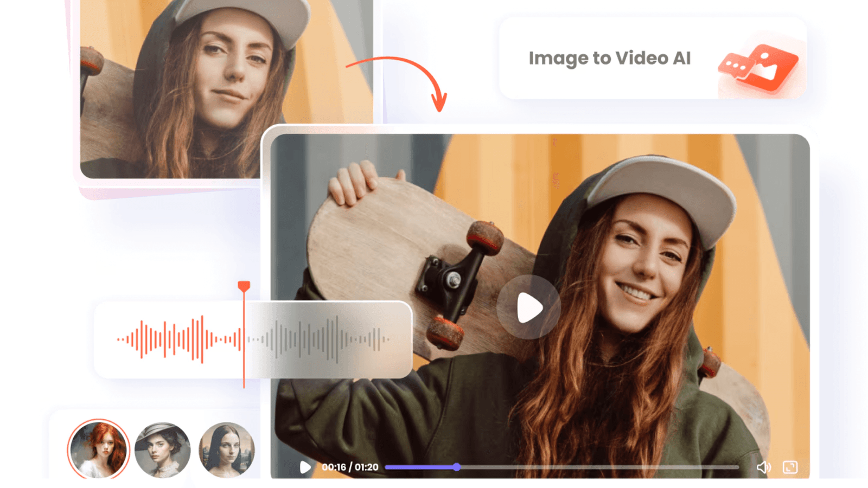Choose the avatar of the woman wearing a hat
The image size is (868, 488).
(162, 450)
